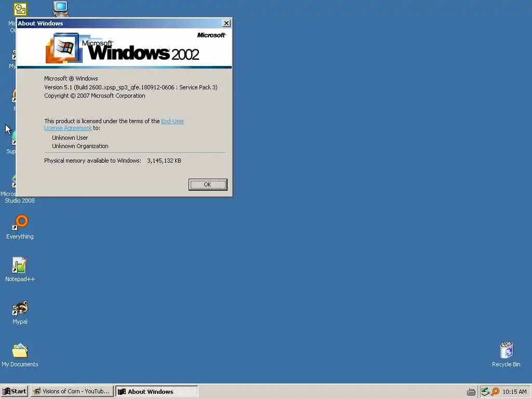The width and height of the screenshot is (532, 399).
Task: Click the Copyright 2007 Microsoft Corporation line
Action: (95, 96)
